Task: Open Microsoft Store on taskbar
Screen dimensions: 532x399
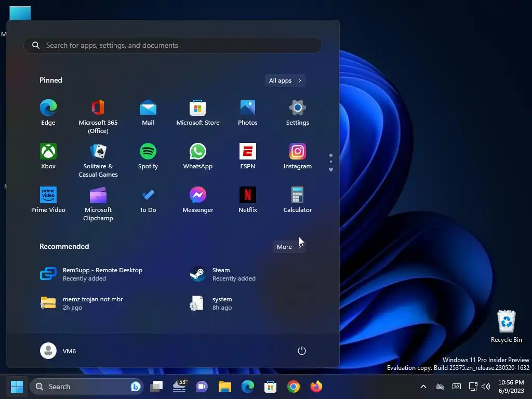Action: (270, 387)
